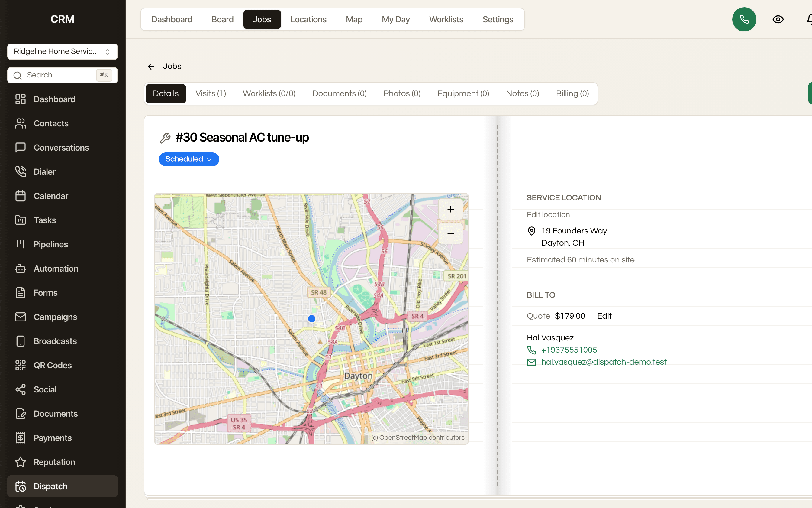The height and width of the screenshot is (508, 812).
Task: Open the Ridgeline Home Services account switcher
Action: point(63,51)
